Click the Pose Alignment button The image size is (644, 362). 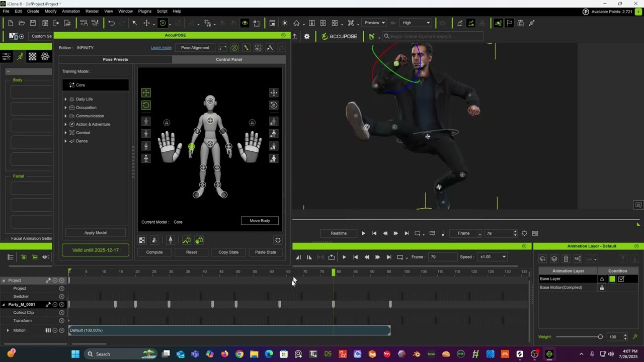(x=195, y=48)
